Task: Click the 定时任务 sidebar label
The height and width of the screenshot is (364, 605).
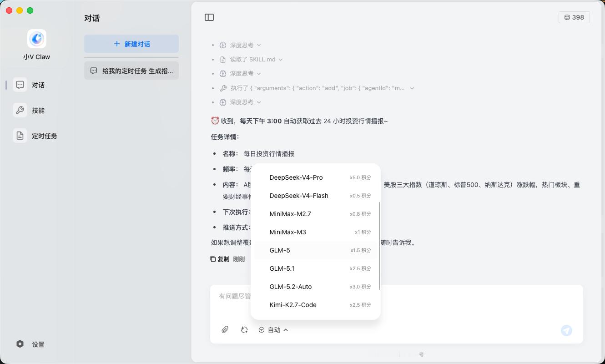Action: 45,136
